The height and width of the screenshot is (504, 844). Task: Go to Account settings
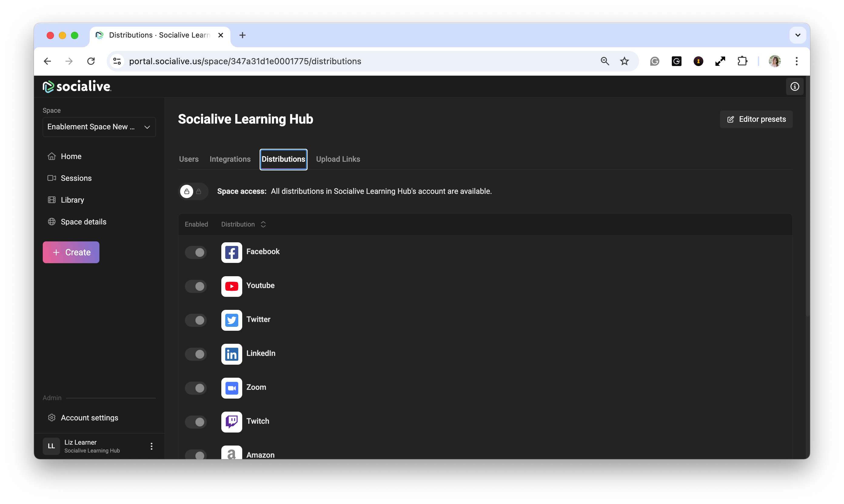89,418
